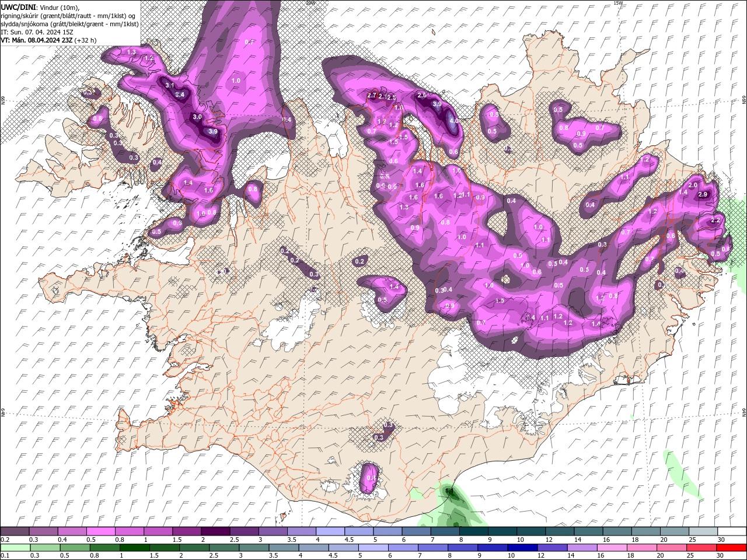
Task: Click the crimson swatch labeled 25 in bottom legend row
Action: 701,547
